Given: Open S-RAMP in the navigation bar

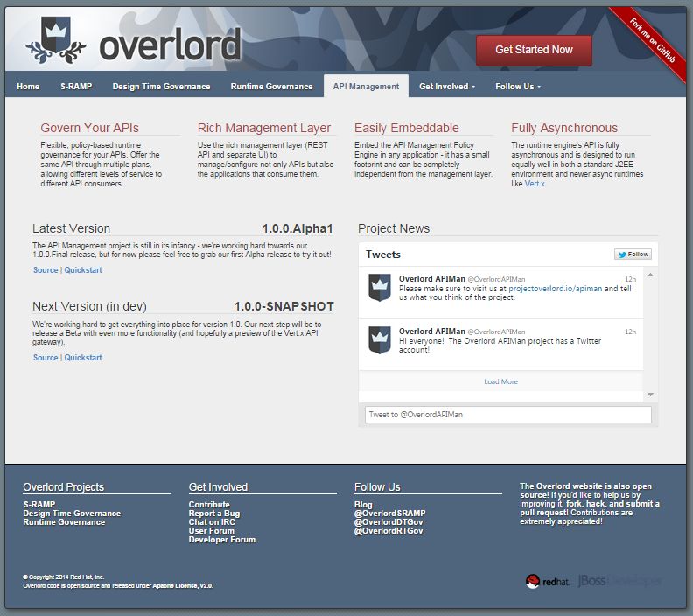Looking at the screenshot, I should (76, 87).
